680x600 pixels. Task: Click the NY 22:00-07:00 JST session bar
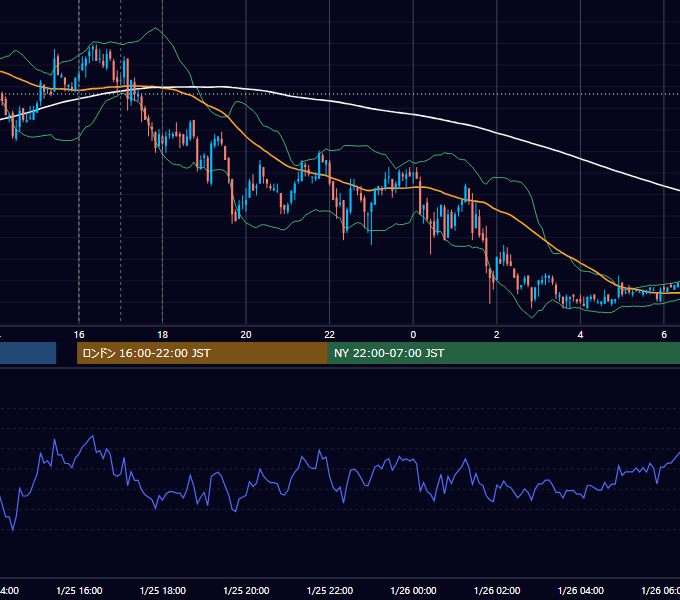[x=504, y=353]
